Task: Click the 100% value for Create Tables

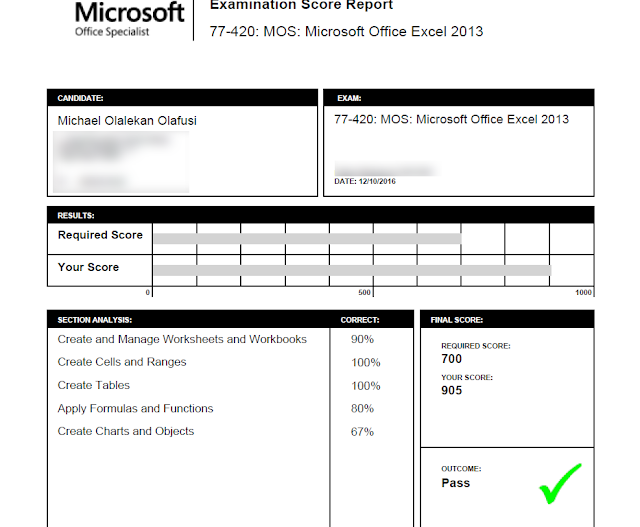Action: point(366,386)
